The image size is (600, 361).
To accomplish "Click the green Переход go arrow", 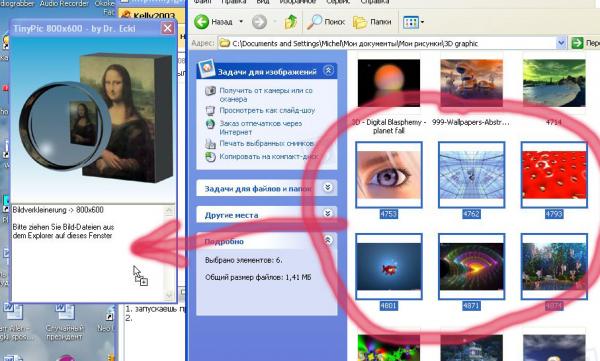I will pos(577,43).
